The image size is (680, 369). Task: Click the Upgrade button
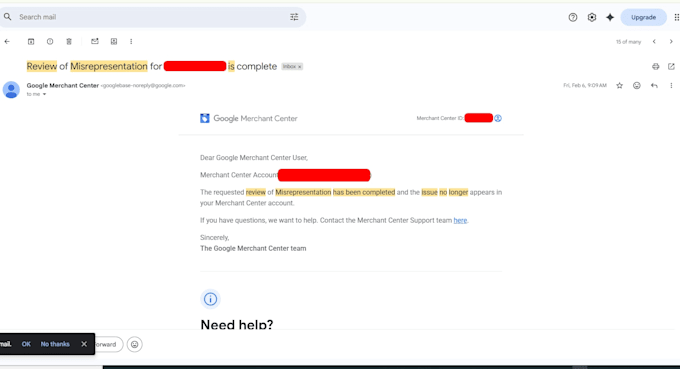tap(644, 17)
